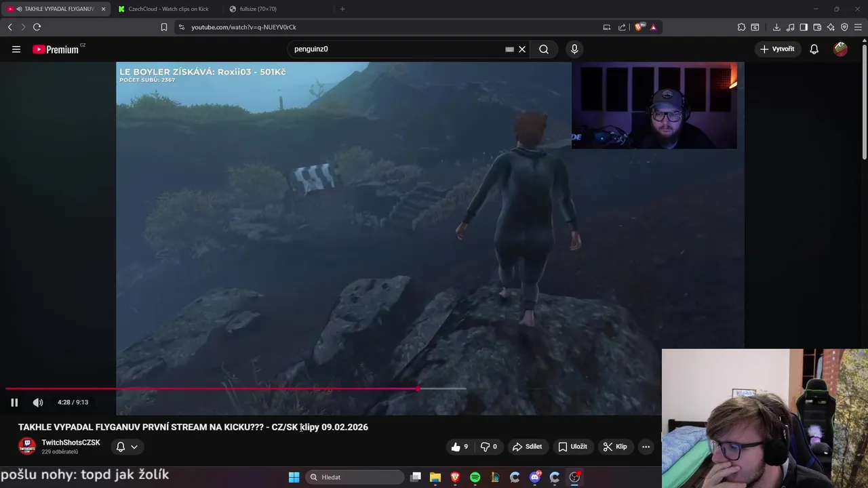Open the account avatar menu
The image size is (868, 488).
(x=840, y=49)
